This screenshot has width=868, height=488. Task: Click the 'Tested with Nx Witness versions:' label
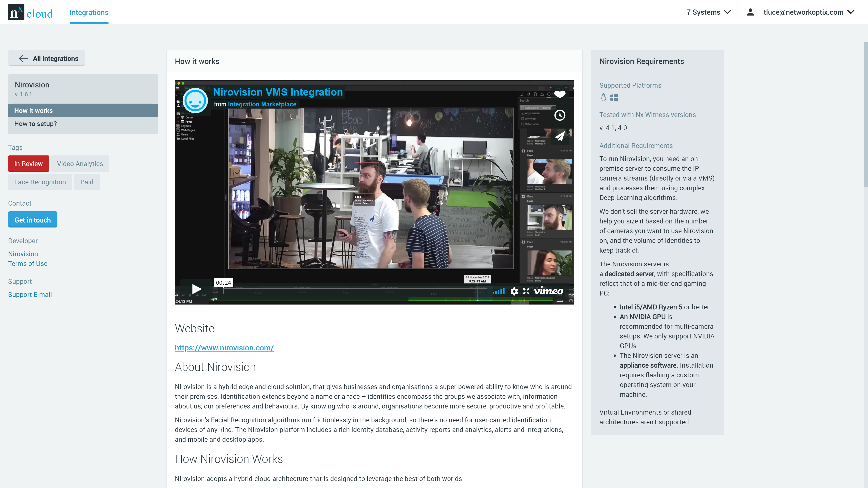(x=648, y=115)
